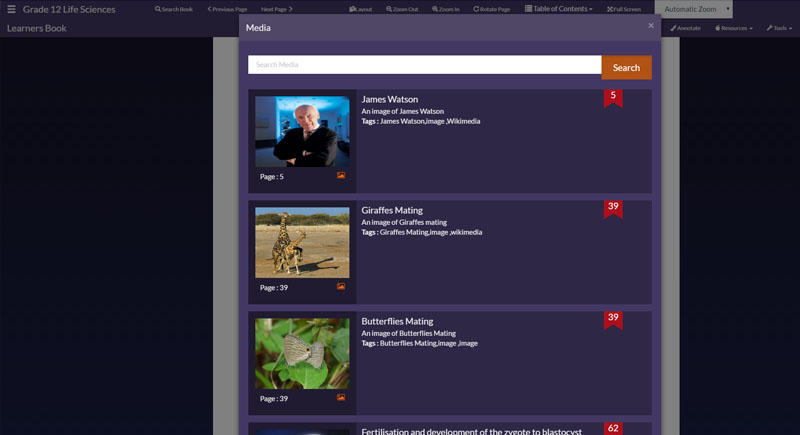Click the James Watson title
The image size is (800, 435).
point(390,99)
